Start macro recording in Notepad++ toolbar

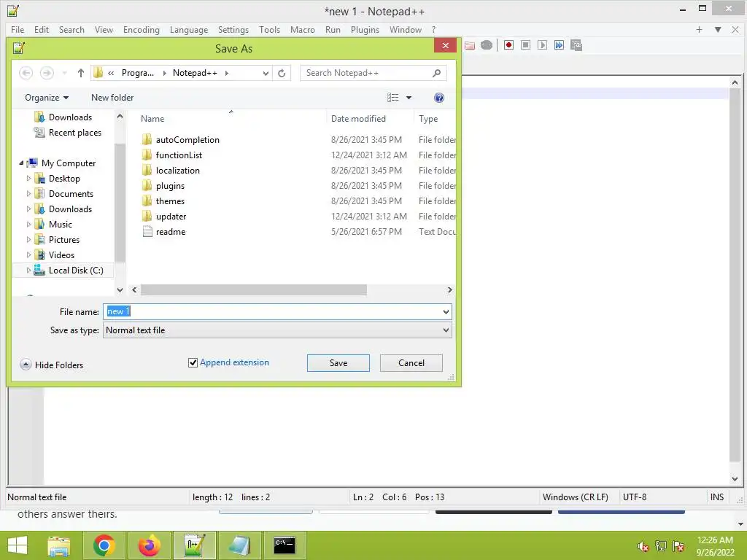tap(508, 44)
